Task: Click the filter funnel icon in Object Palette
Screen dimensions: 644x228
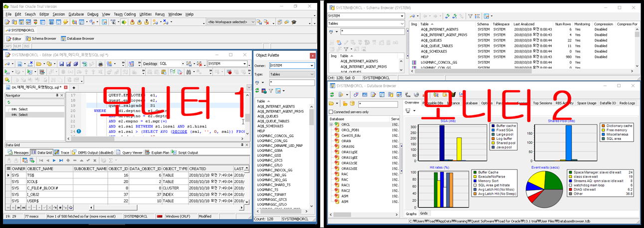Action: tap(271, 91)
